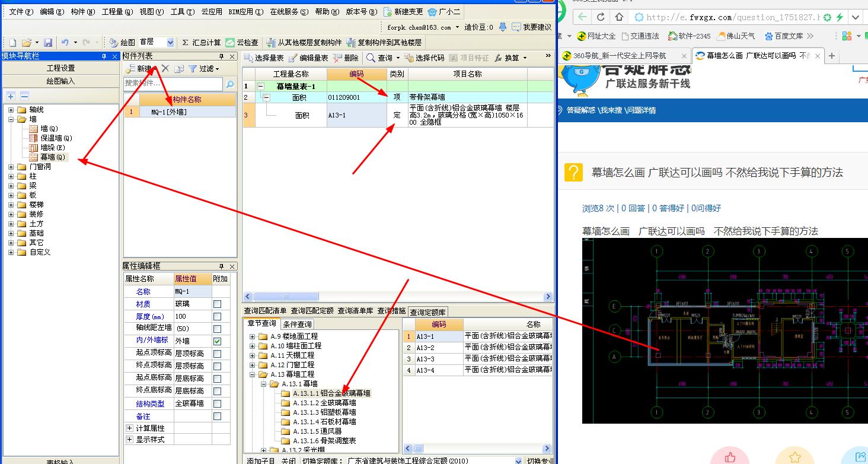Viewport: 868px width, 464px height.
Task: Toggle 终点顶标高 attachment checkbox
Action: pyautogui.click(x=218, y=366)
